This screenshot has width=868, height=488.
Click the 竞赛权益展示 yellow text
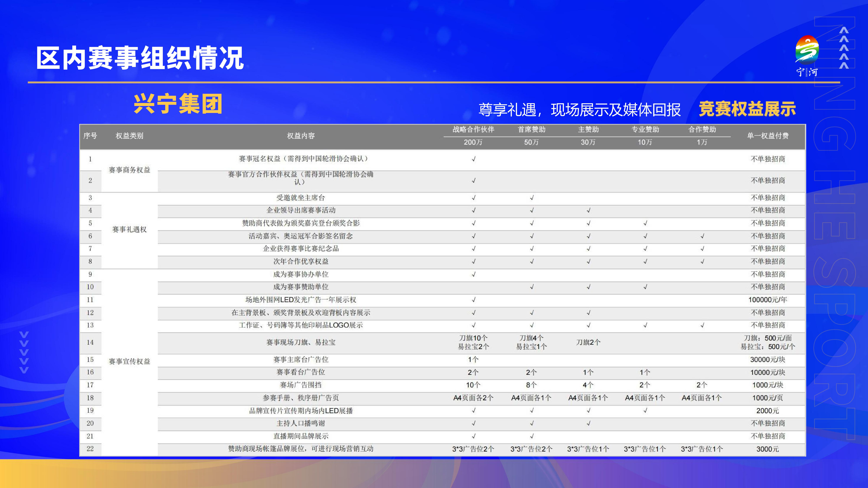[x=747, y=109]
